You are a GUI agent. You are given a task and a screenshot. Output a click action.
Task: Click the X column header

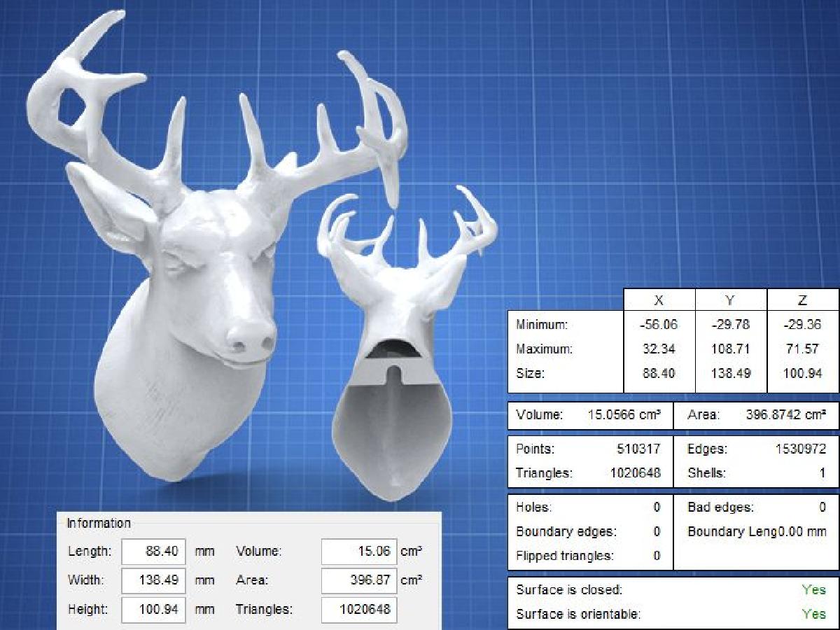(x=659, y=300)
